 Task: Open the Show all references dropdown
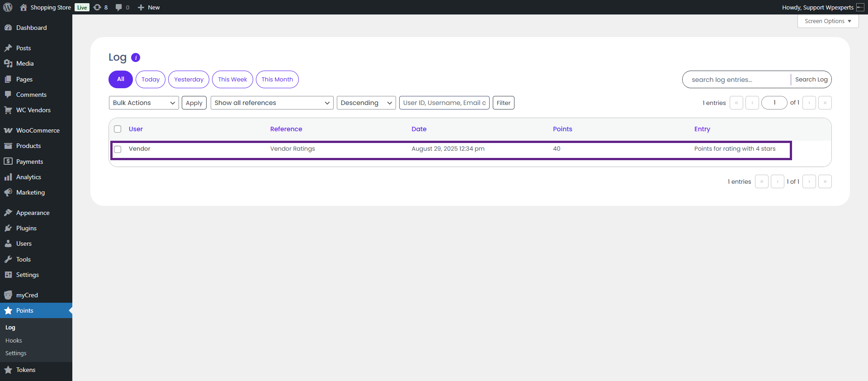coord(272,103)
